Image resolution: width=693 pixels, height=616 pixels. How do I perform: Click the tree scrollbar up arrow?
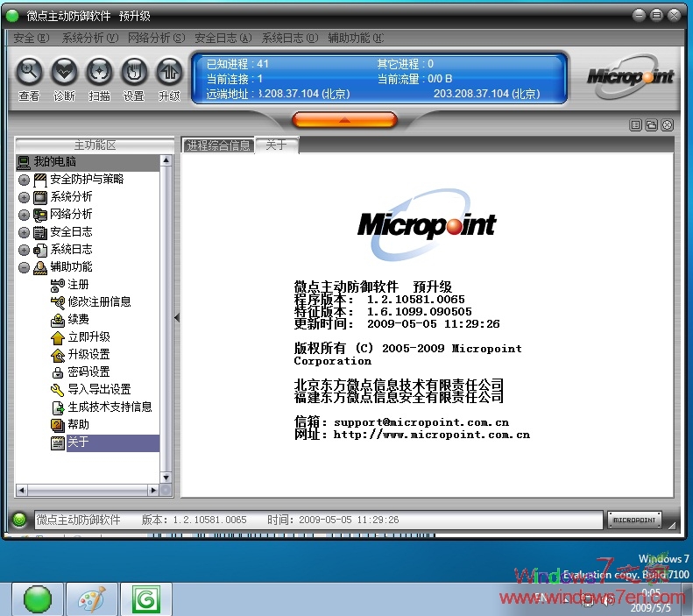(166, 160)
